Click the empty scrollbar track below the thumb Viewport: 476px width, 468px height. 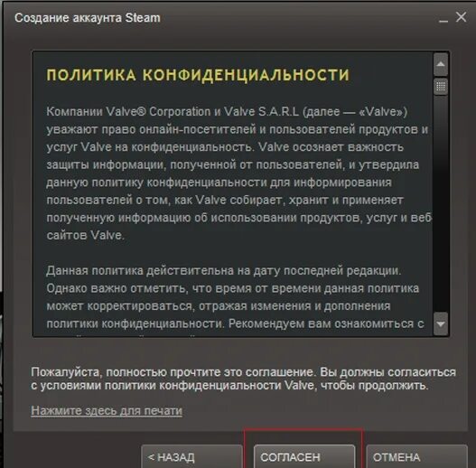tap(441, 203)
